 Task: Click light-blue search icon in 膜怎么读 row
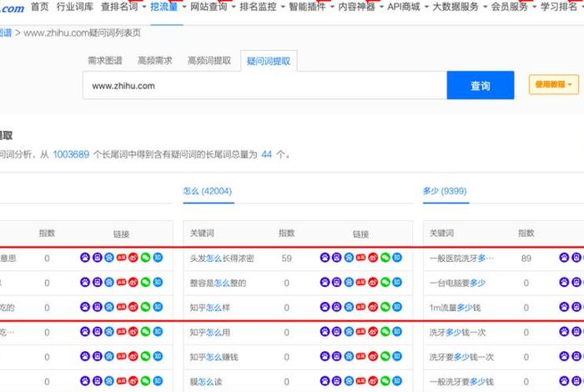point(349,381)
